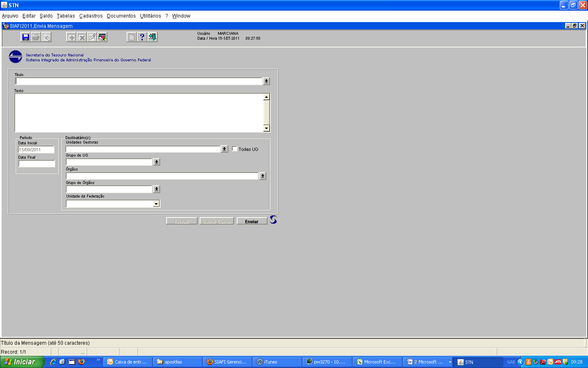The image size is (588, 368).
Task: Open the Tabelas menu
Action: (x=66, y=16)
